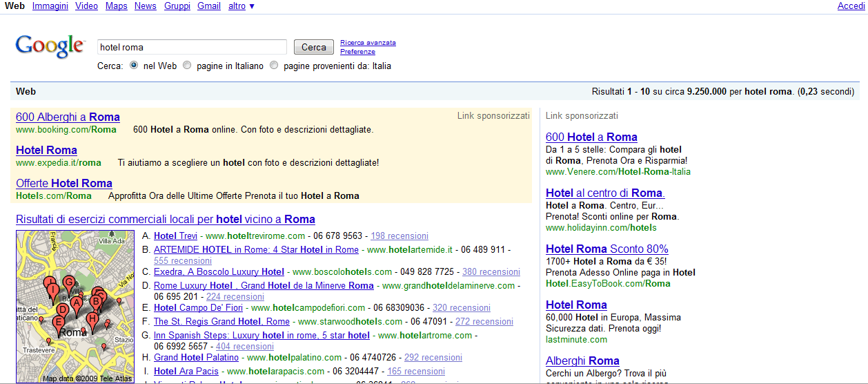Open 'Grand Hotel Palatino' result
Screen dimensions: 868x384
coord(196,358)
